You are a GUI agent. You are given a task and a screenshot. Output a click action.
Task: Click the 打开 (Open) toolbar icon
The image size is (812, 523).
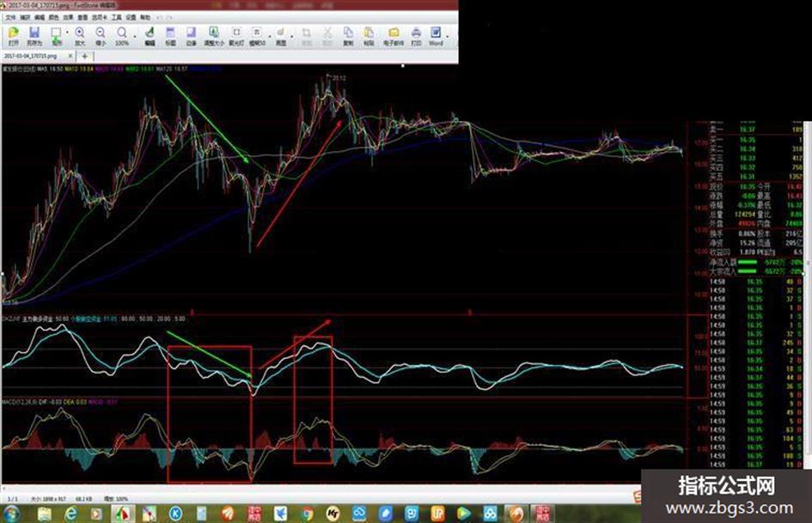14,36
